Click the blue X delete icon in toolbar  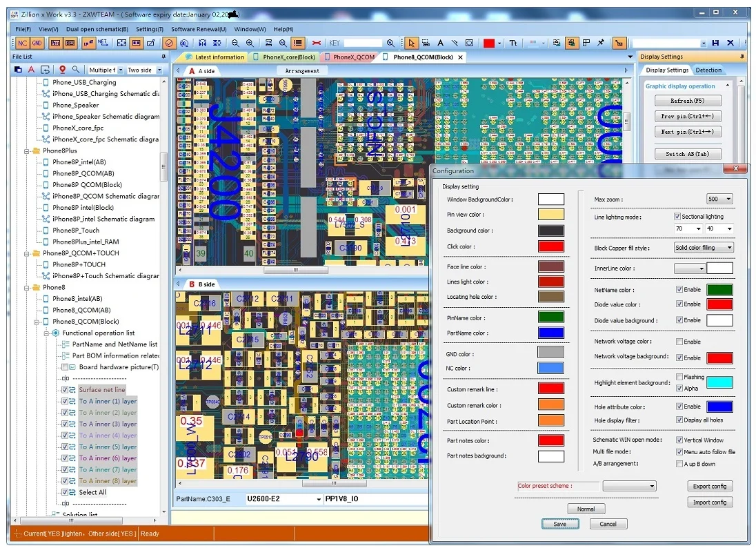click(x=730, y=43)
